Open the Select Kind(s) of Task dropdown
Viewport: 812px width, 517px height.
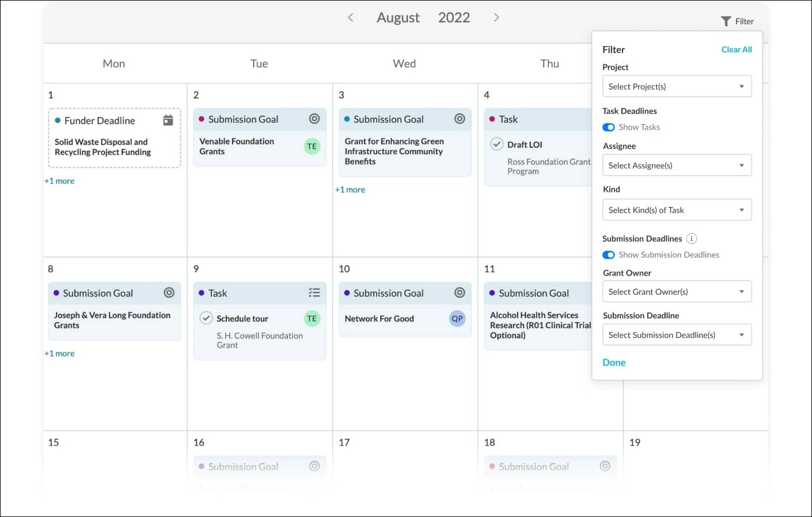pyautogui.click(x=677, y=210)
